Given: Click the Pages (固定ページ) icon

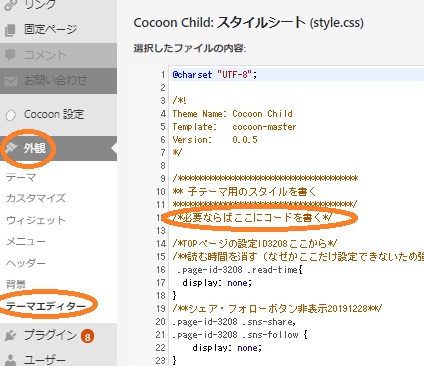Looking at the screenshot, I should [x=10, y=30].
